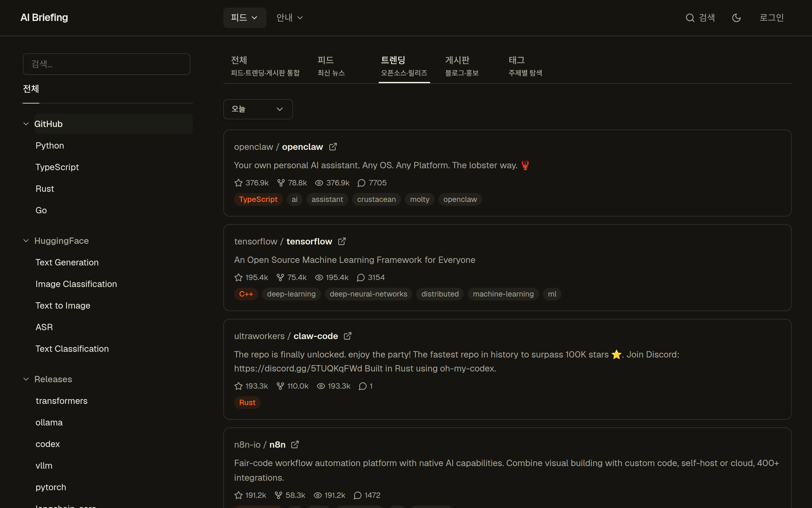
Task: Click the star icon on openclaw card
Action: click(238, 183)
